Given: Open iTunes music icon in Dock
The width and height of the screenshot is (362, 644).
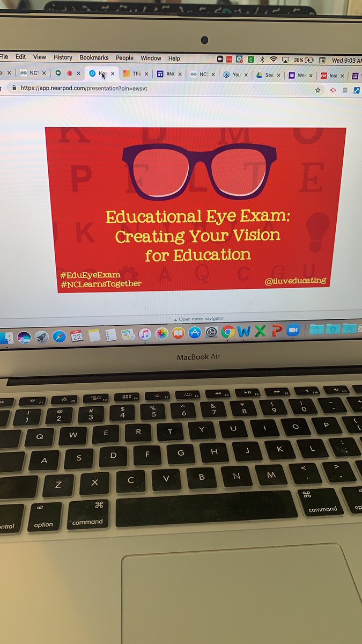Looking at the screenshot, I should (x=144, y=334).
